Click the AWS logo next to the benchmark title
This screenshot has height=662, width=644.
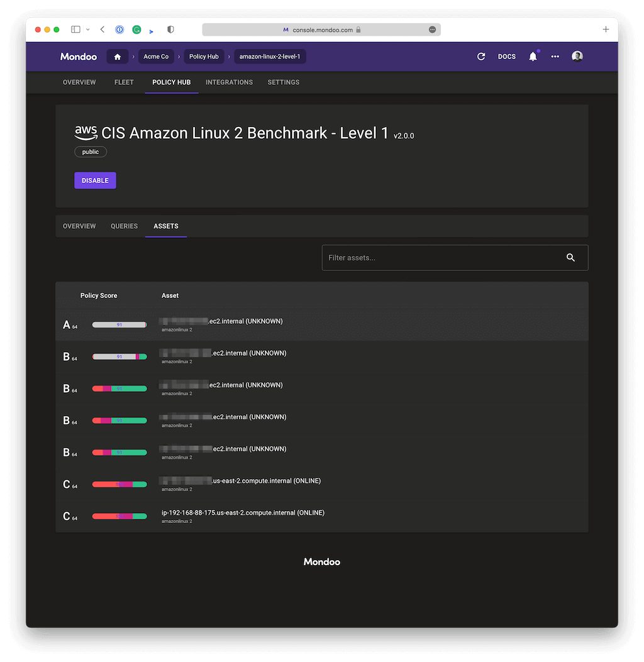(x=86, y=133)
